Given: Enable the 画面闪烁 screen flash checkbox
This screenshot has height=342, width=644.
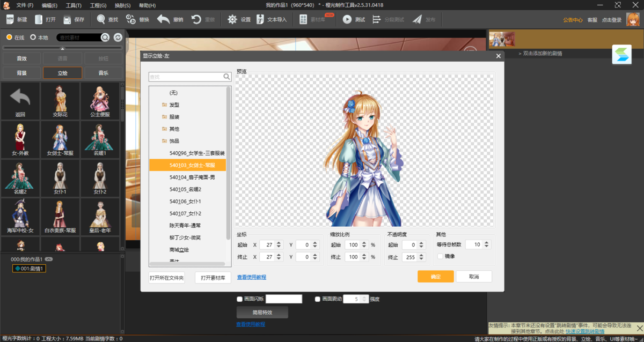Looking at the screenshot, I should click(239, 299).
